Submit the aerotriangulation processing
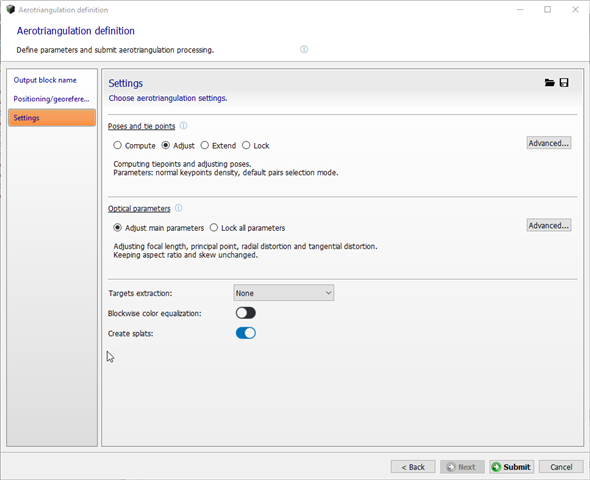 pos(511,467)
